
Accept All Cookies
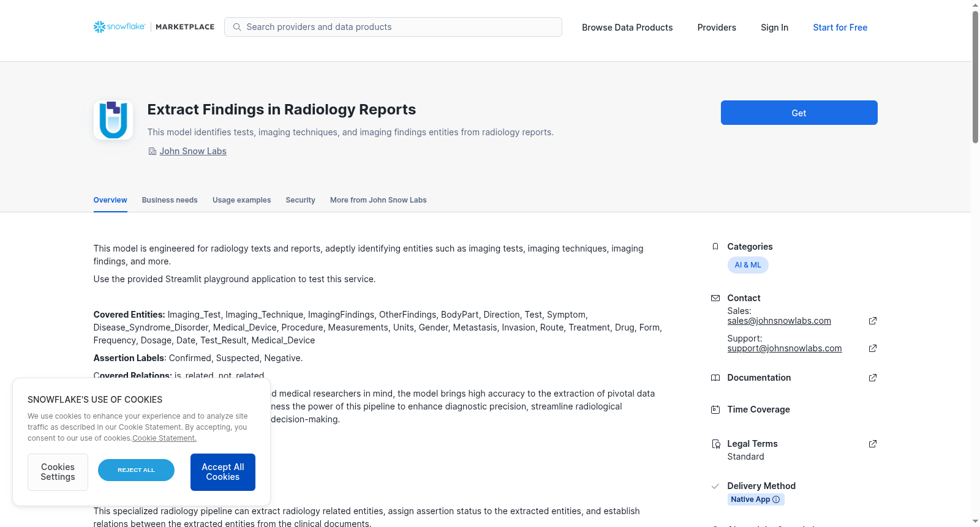point(223,472)
